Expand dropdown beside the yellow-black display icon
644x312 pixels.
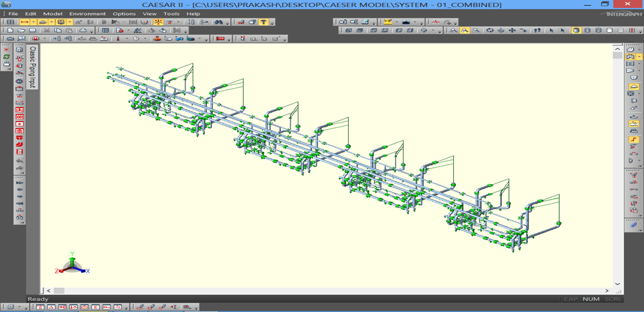(397, 22)
